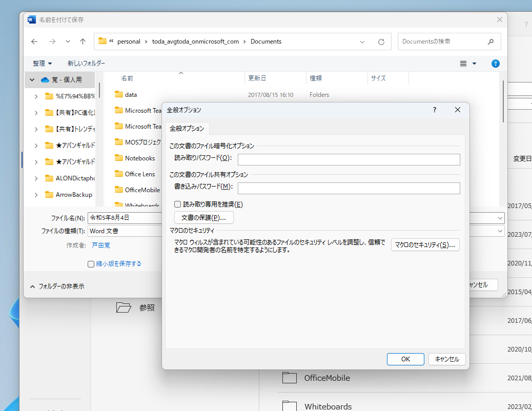Expand the 【共有】トレンディ folder node
532x411 pixels.
[x=36, y=129]
